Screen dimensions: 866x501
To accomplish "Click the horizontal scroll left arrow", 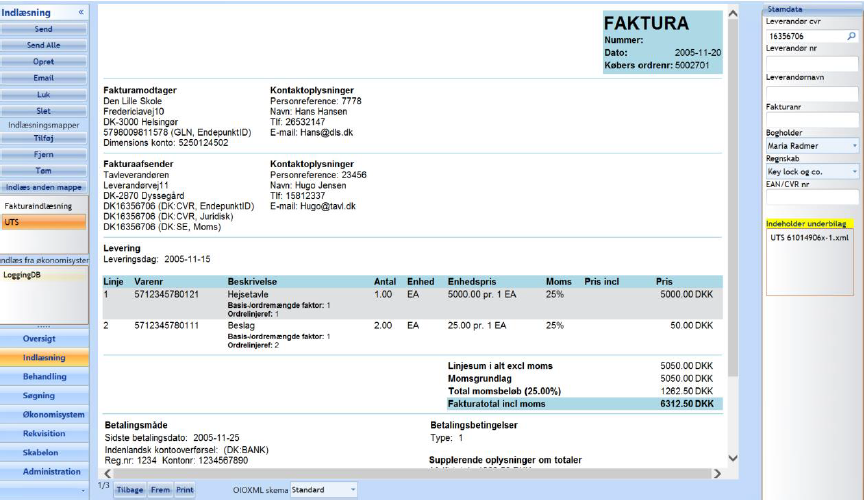I will point(108,473).
